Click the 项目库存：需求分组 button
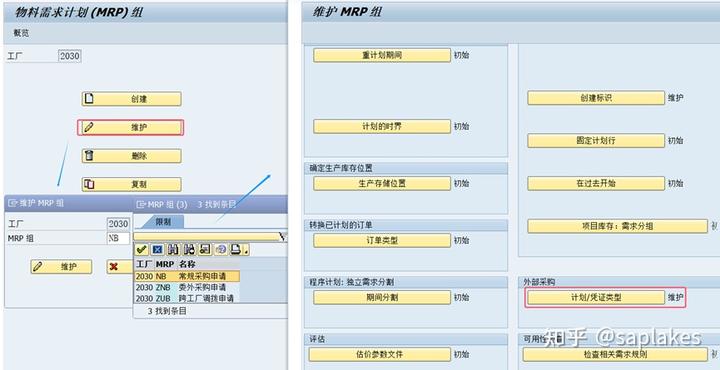Viewport: 720px width, 370px height. coord(618,226)
